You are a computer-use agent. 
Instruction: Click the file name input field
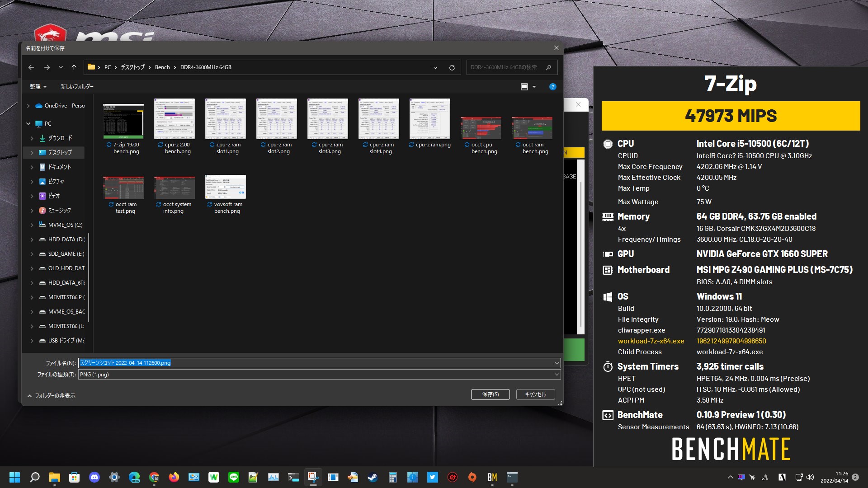click(x=316, y=363)
